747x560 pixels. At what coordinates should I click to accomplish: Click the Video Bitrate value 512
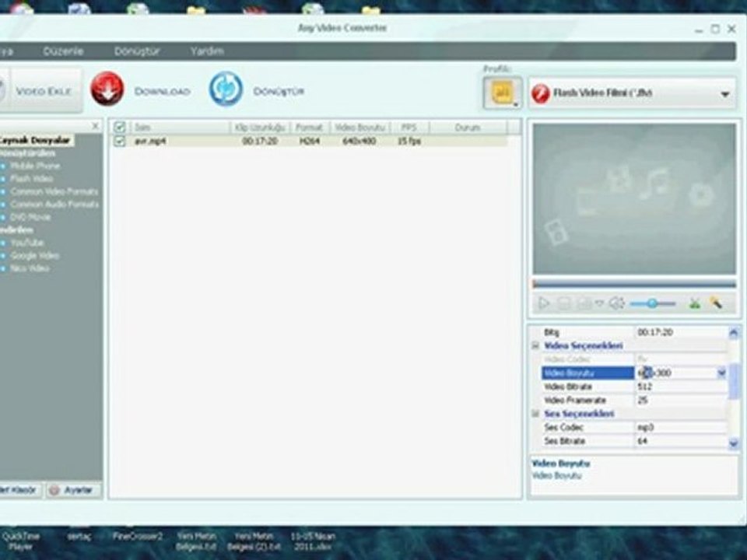coord(680,387)
